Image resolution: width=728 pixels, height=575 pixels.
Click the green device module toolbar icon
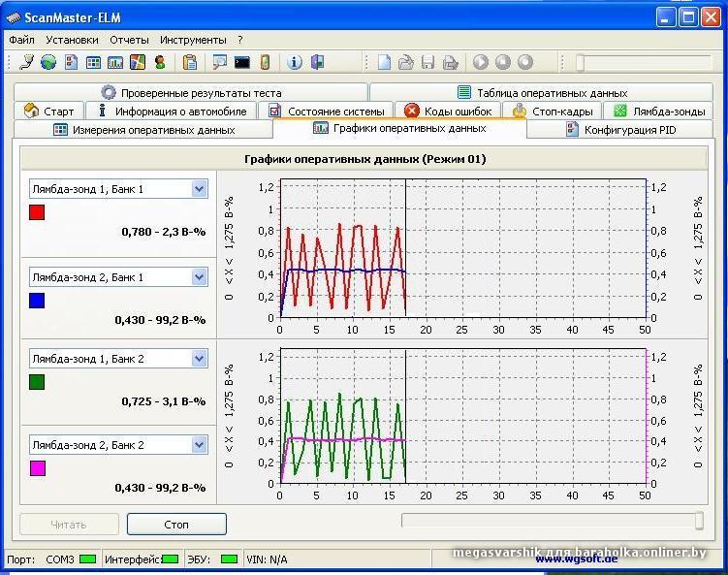(265, 62)
